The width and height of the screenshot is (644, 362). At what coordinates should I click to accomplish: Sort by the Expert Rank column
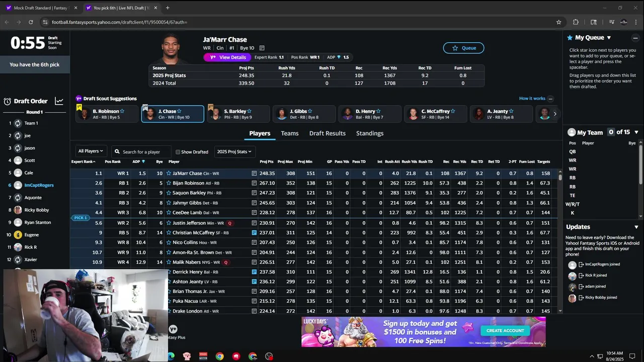(x=83, y=162)
